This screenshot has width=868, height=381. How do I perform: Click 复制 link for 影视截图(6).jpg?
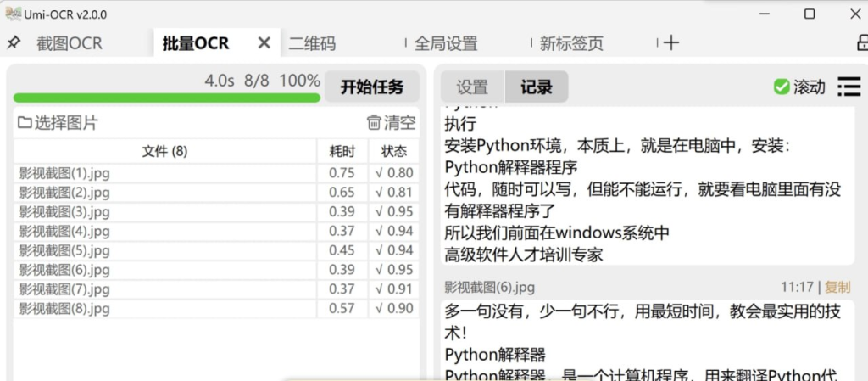837,288
